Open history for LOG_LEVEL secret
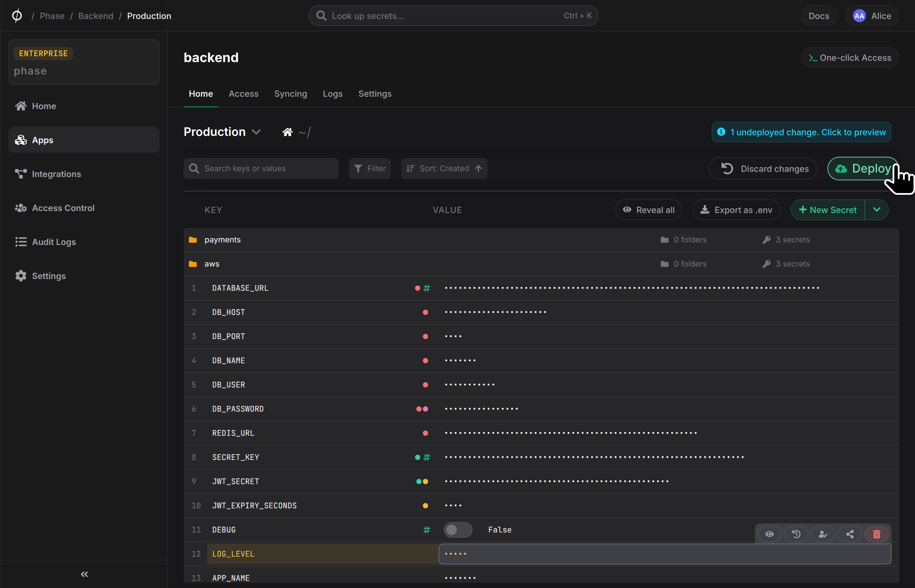Screen dimensions: 915x588 pos(796,534)
